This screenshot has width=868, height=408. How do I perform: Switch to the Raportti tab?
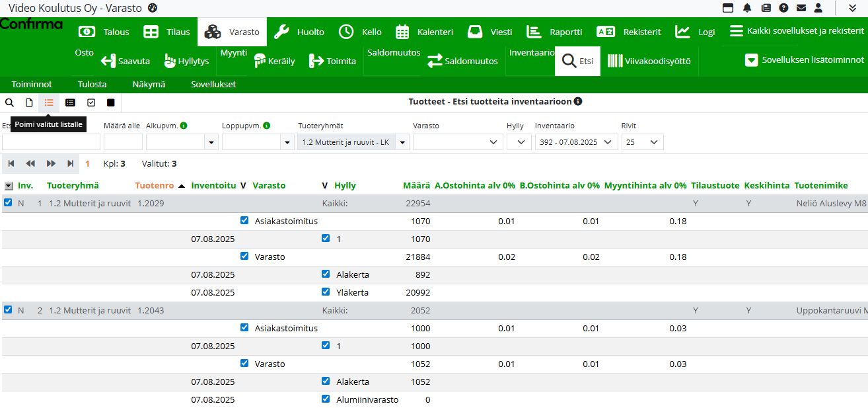(554, 32)
